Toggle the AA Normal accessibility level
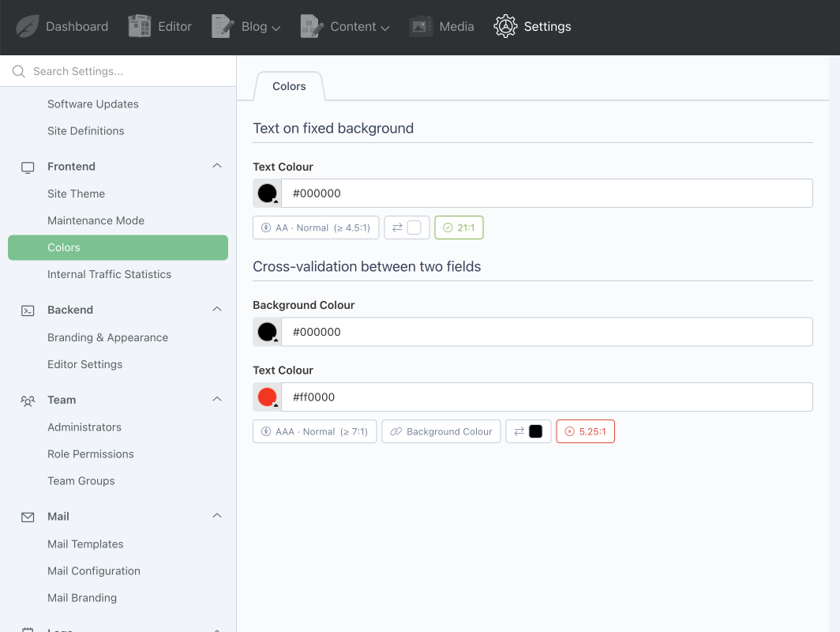This screenshot has width=840, height=632. (316, 228)
